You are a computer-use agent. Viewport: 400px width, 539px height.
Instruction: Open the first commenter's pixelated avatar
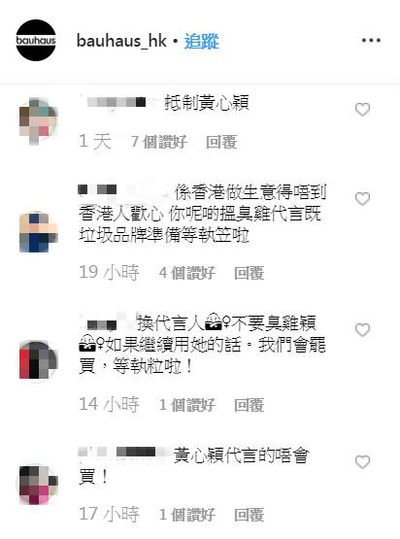pos(38,121)
